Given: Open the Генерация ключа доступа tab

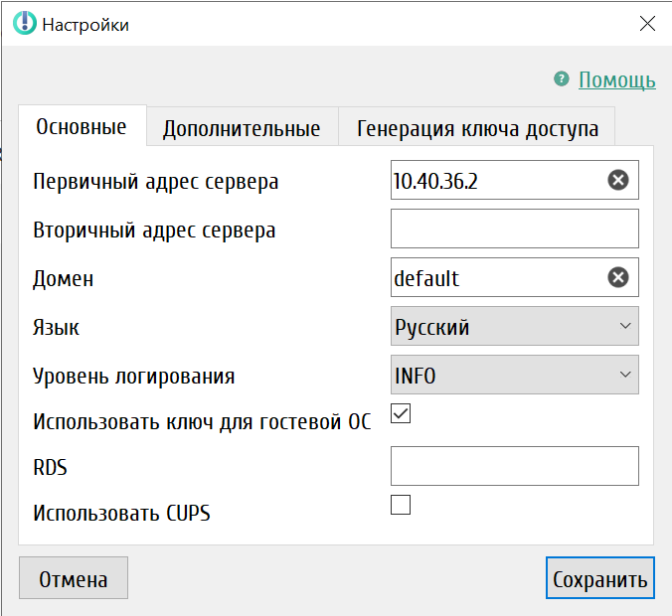Looking at the screenshot, I should (477, 128).
